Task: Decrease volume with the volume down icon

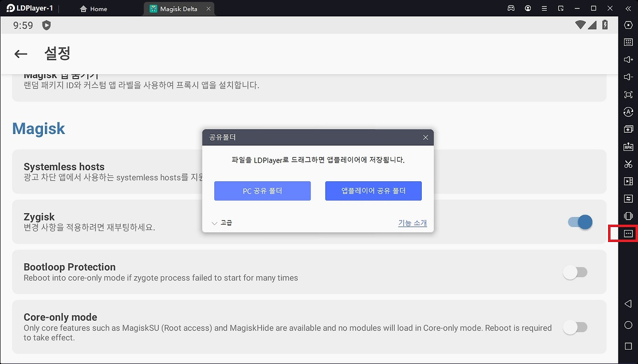Action: tap(628, 77)
